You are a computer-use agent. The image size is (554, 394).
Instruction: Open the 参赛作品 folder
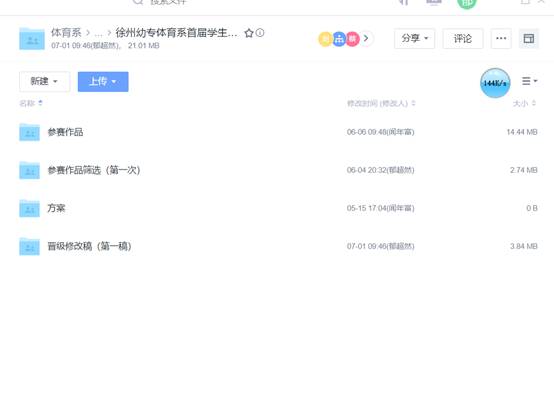tap(65, 132)
